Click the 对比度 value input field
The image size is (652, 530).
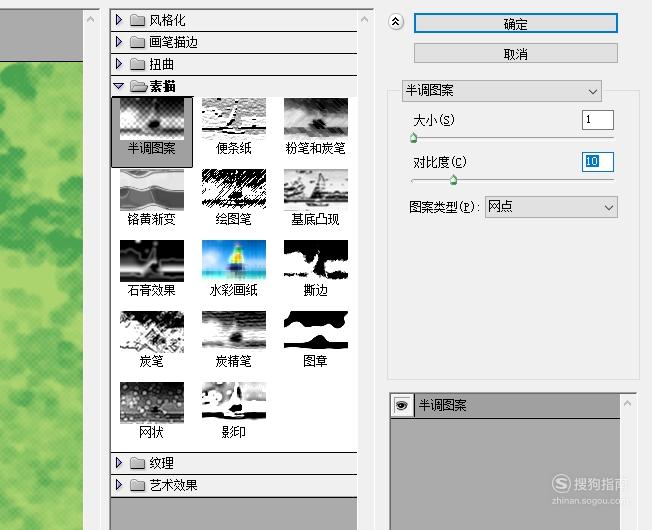click(x=598, y=162)
